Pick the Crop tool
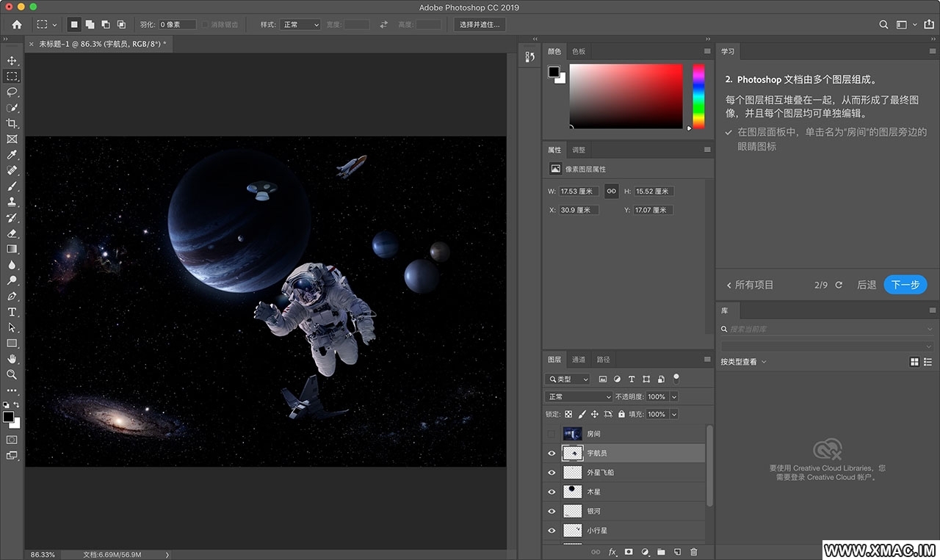This screenshot has height=560, width=940. tap(12, 123)
